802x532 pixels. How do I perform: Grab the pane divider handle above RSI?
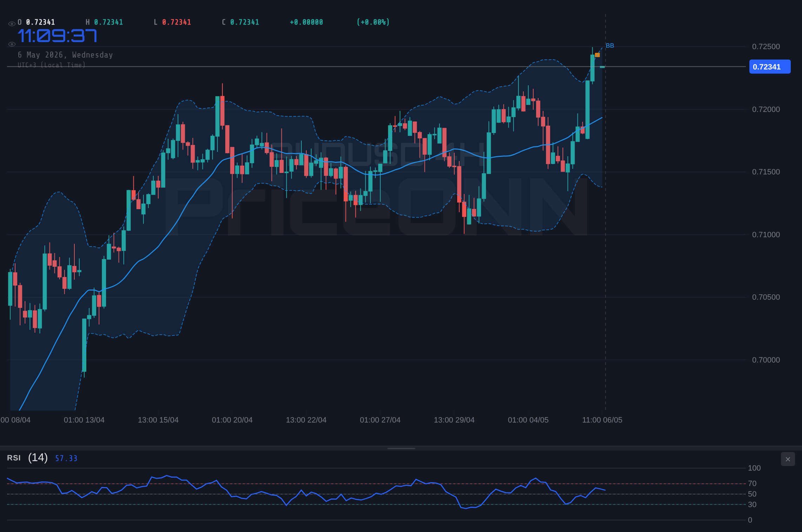click(x=401, y=448)
